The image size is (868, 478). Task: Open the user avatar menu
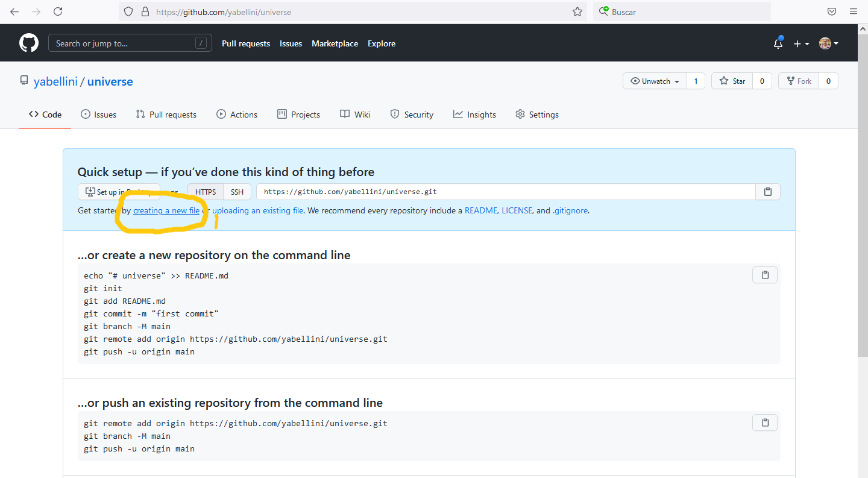[x=828, y=43]
